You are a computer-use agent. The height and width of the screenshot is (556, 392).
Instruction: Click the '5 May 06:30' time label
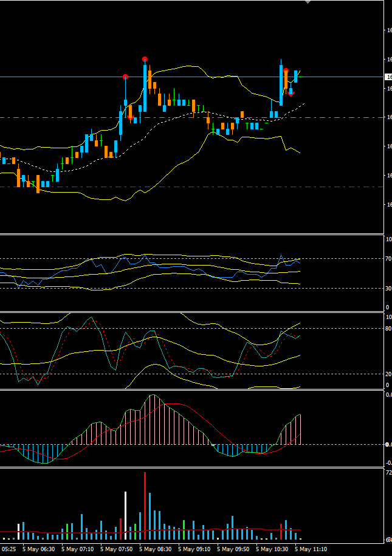pos(39,549)
